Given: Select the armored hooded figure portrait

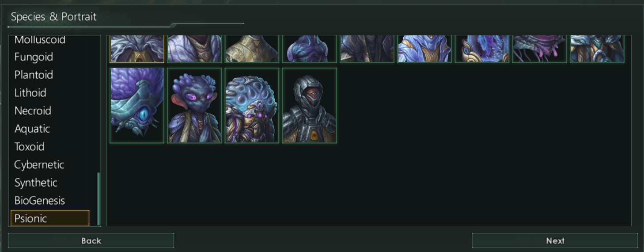Looking at the screenshot, I should [309, 106].
